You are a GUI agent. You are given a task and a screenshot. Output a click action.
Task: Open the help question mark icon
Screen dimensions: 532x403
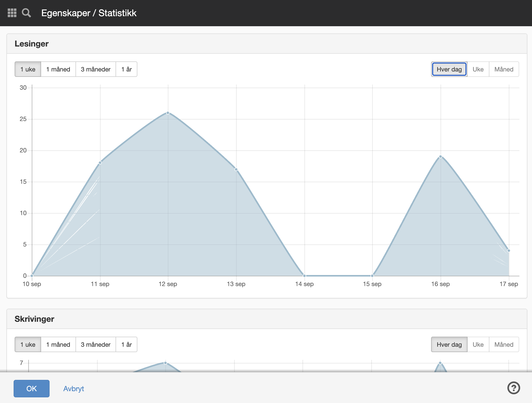pyautogui.click(x=514, y=388)
